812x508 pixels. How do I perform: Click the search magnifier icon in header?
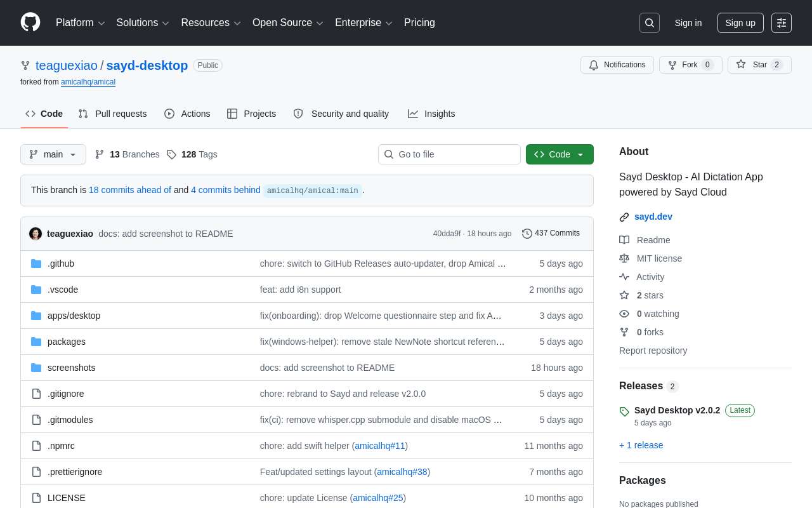(x=649, y=23)
